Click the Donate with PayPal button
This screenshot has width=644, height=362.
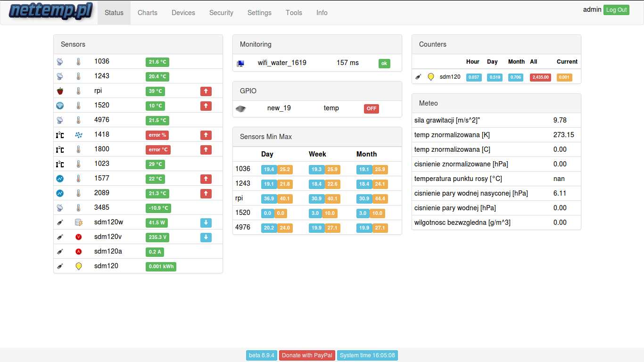(307, 355)
